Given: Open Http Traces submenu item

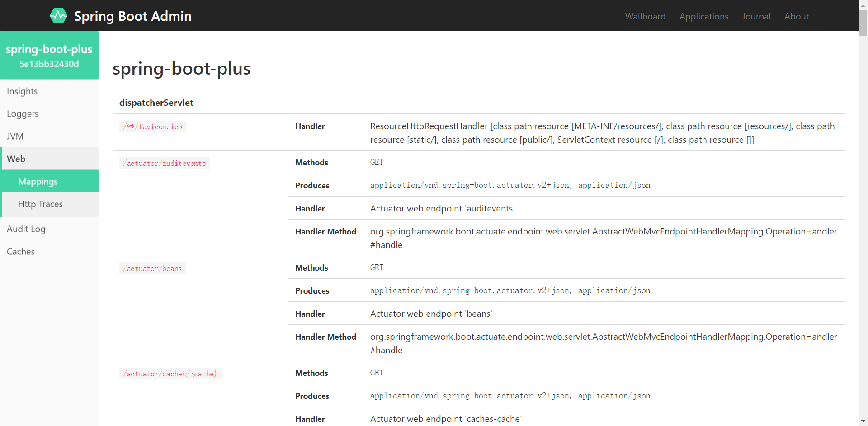Looking at the screenshot, I should [x=50, y=204].
